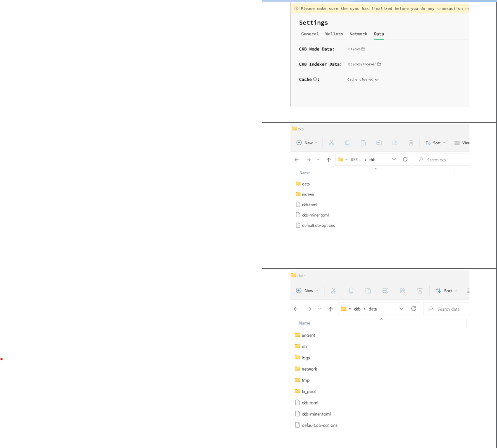This screenshot has width=497, height=448.
Task: Select default.db-options file in ckb window
Action: (315, 225)
